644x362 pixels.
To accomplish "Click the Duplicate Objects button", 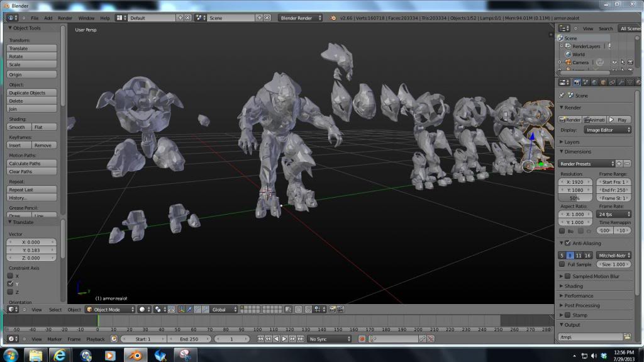I will 31,93.
